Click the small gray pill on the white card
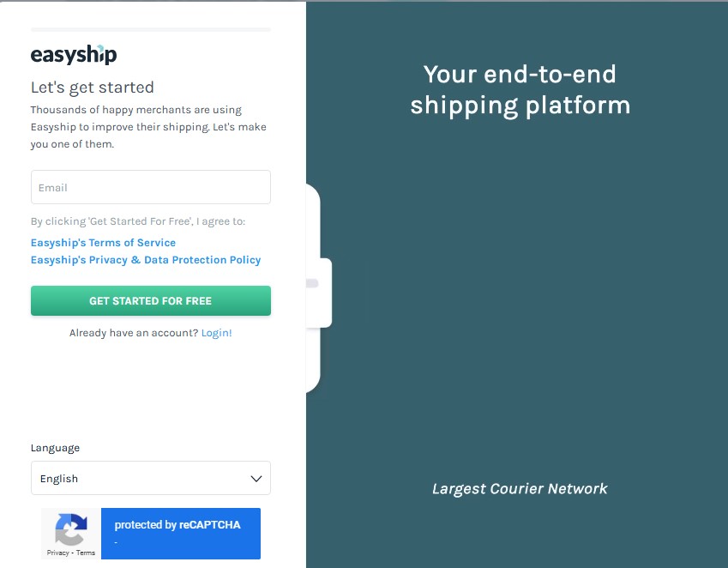728x568 pixels. click(x=312, y=283)
